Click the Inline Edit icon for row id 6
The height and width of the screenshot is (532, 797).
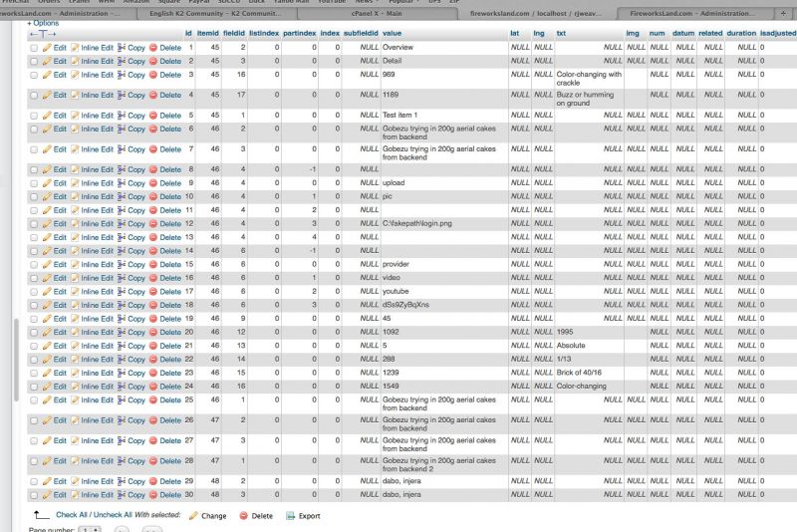pos(75,130)
